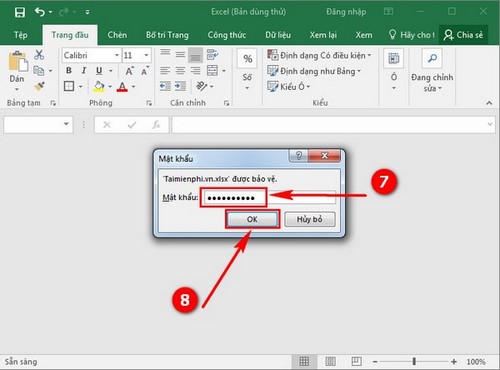Viewport: 500px width, 370px height.
Task: Cancel with the Hủy bỏ button
Action: pos(310,219)
